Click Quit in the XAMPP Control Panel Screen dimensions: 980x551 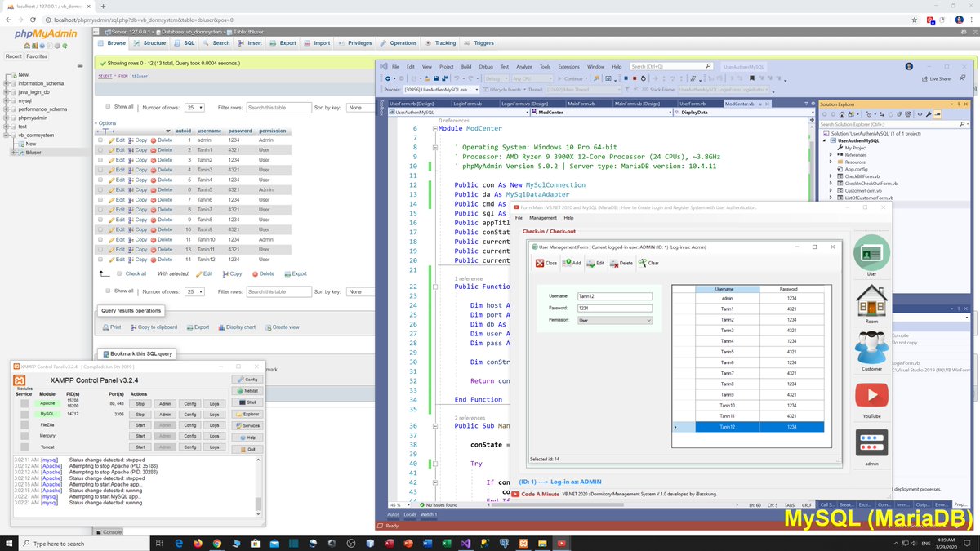coord(247,449)
